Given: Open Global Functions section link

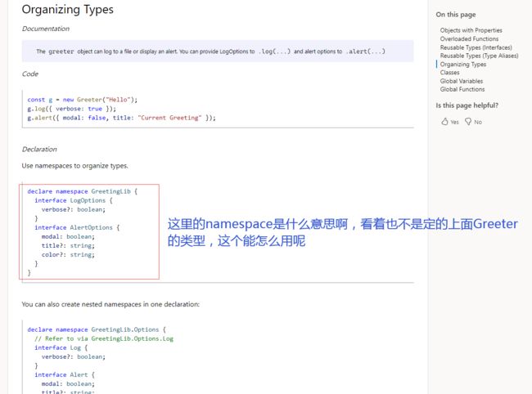Looking at the screenshot, I should pyautogui.click(x=462, y=89).
